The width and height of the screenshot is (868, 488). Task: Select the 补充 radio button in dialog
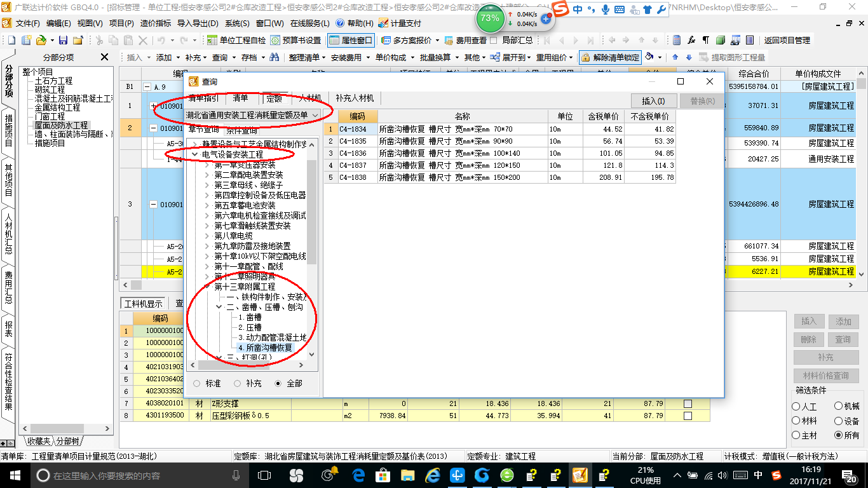[x=237, y=384]
